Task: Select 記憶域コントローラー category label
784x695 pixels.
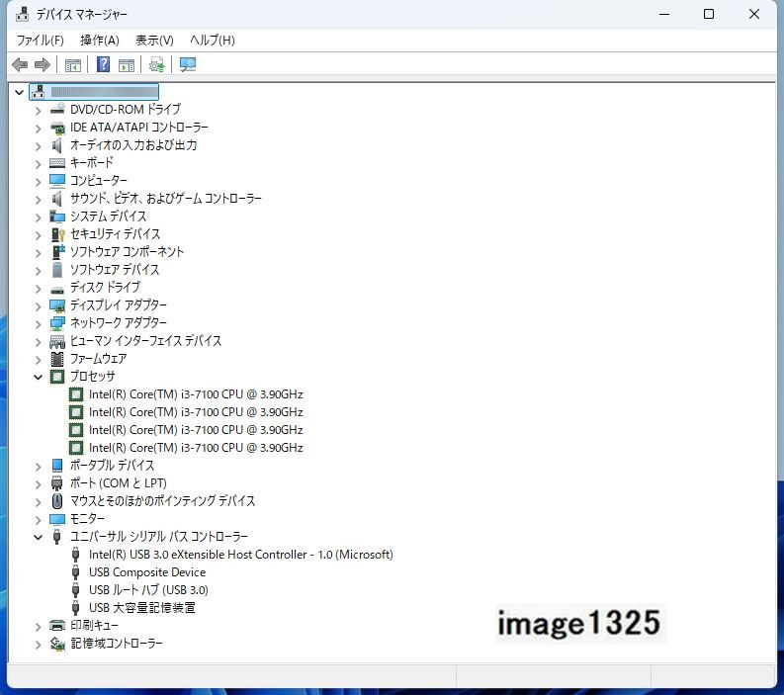Action: click(x=117, y=644)
